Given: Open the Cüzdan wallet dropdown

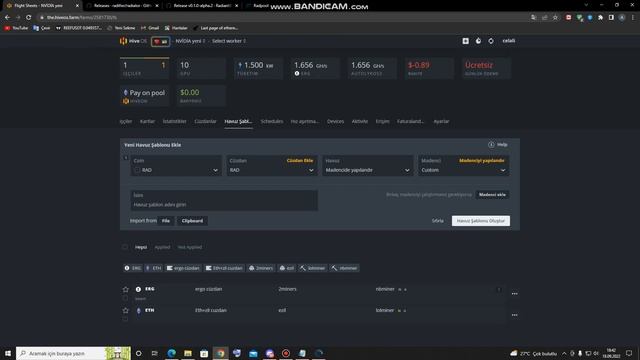Looking at the screenshot, I should (271, 166).
